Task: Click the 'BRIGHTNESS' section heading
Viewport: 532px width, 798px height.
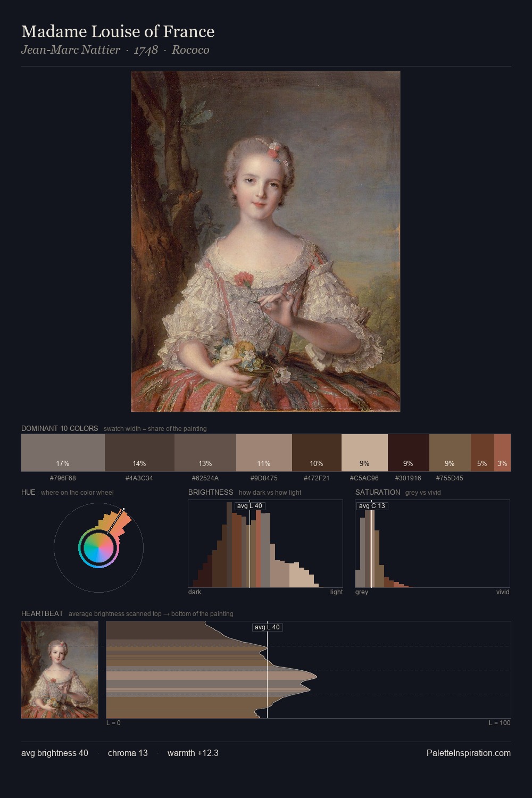Action: (x=211, y=492)
